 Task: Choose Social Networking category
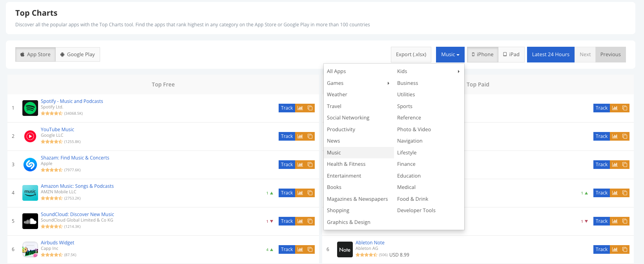[x=359, y=117]
